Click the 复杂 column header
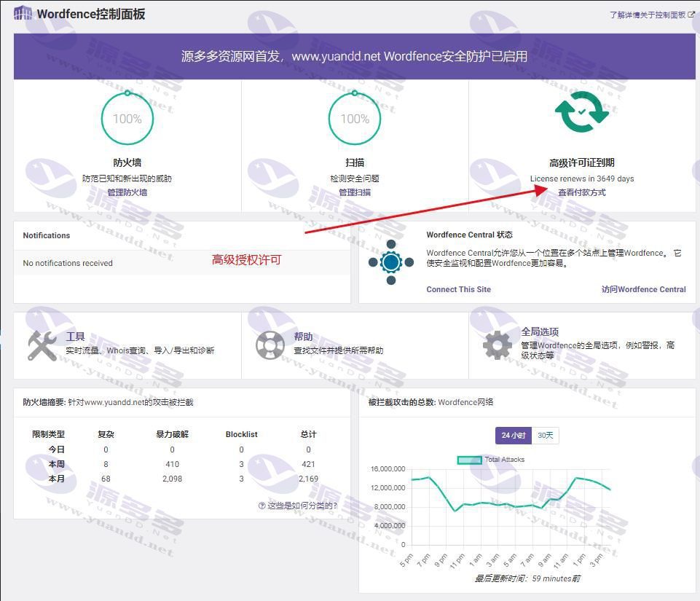The height and width of the screenshot is (601, 700). click(106, 434)
